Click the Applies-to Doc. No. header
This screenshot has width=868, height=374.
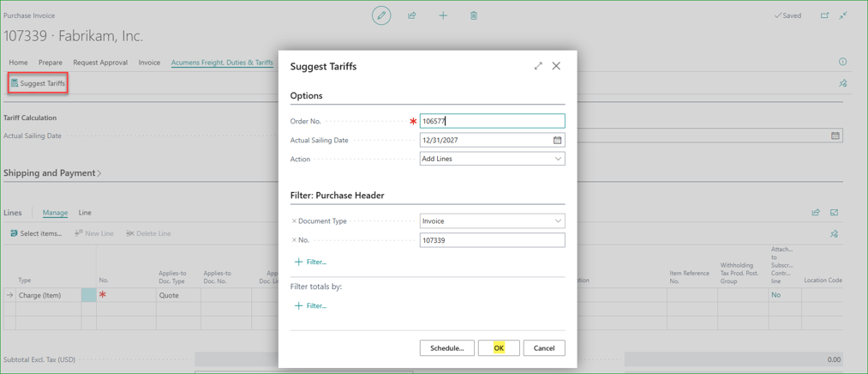click(x=218, y=276)
